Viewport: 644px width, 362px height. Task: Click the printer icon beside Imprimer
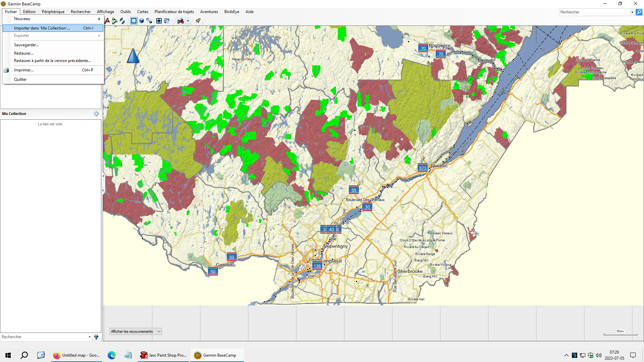(x=6, y=70)
